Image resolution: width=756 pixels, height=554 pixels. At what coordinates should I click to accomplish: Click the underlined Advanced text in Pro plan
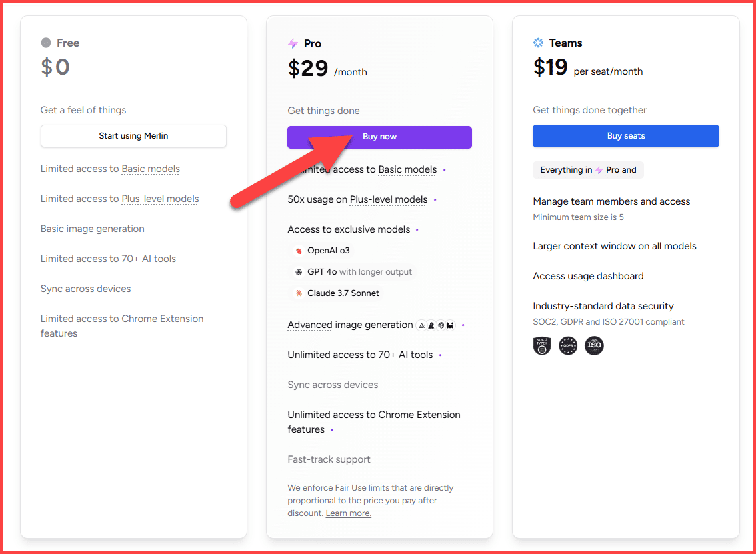[310, 325]
